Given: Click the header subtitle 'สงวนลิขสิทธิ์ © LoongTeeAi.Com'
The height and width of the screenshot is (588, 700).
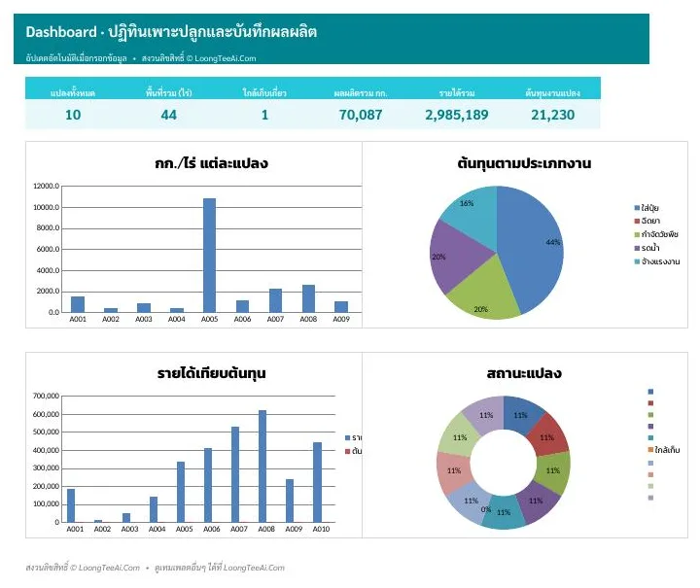Looking at the screenshot, I should click(x=198, y=58).
